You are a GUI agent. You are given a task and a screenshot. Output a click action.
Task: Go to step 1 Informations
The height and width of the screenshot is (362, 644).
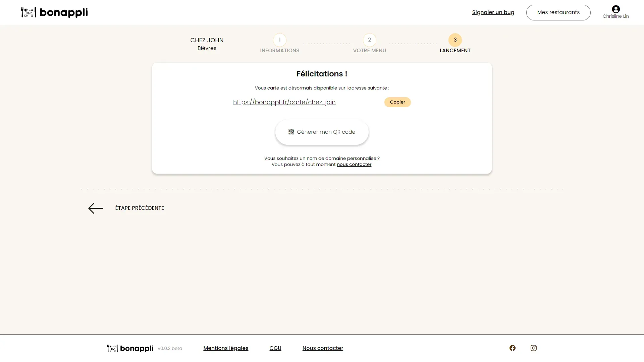point(279,44)
